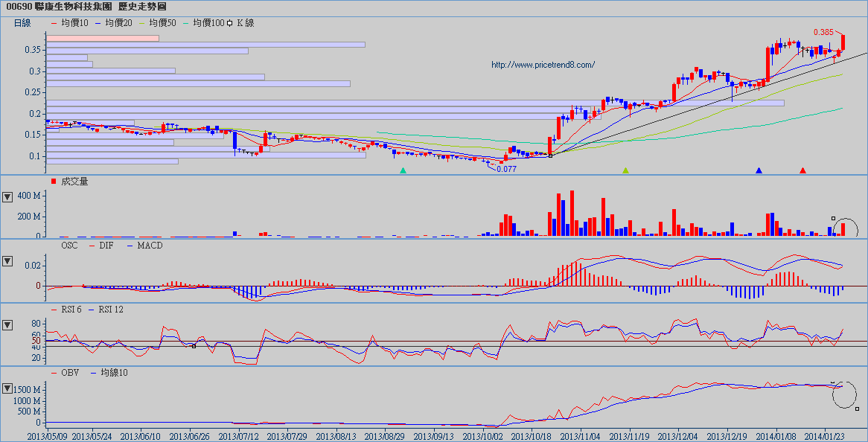The height and width of the screenshot is (442, 868).
Task: Open the pricetrend8.com link
Action: [x=543, y=65]
